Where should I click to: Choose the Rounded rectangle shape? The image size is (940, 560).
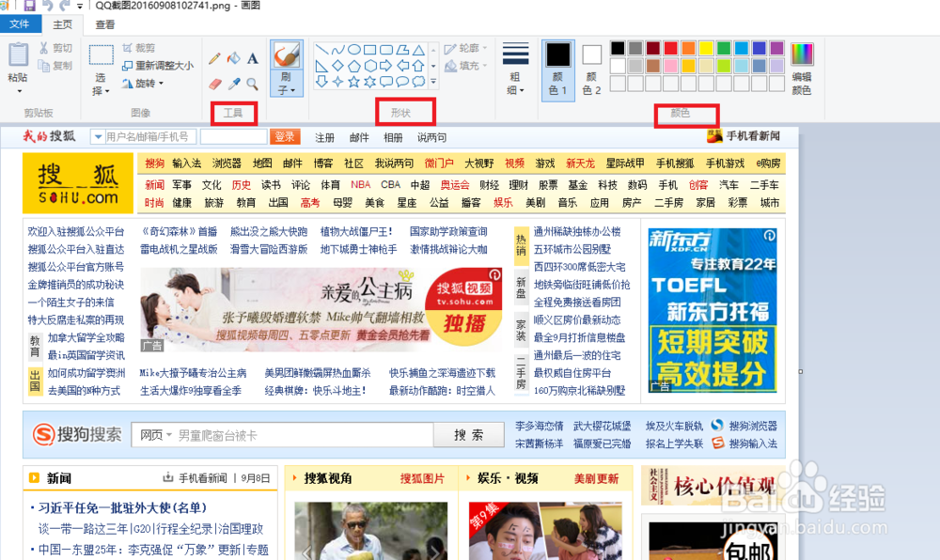386,50
